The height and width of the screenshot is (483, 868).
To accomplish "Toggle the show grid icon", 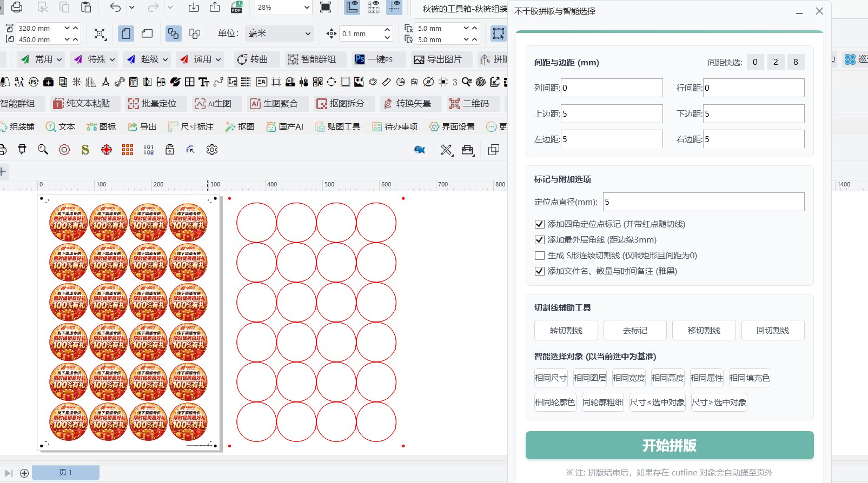I will [x=374, y=7].
